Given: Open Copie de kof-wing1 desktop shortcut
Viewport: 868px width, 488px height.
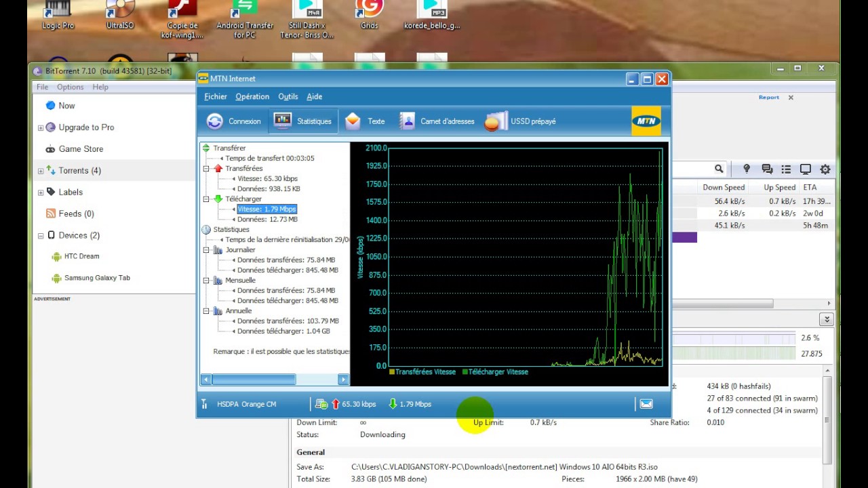Looking at the screenshot, I should [182, 20].
